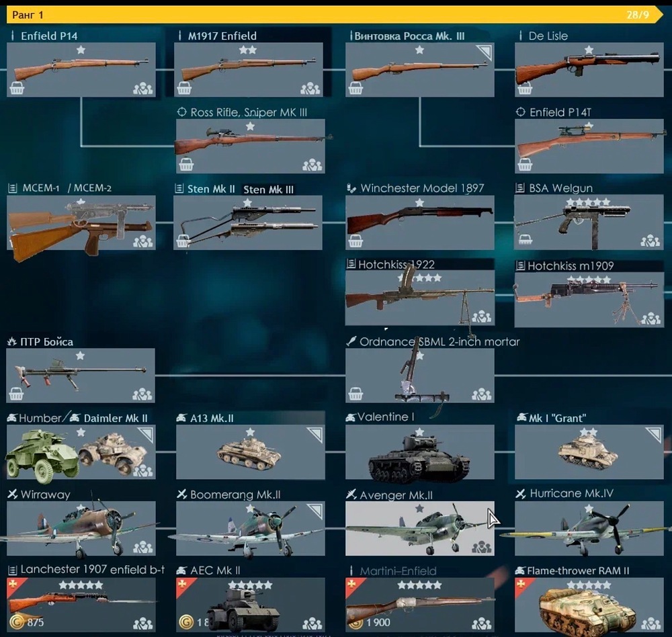Viewport: 672px width, 637px height.
Task: Expand the corner triangle on Boomerang Mk.II card
Action: [x=316, y=511]
